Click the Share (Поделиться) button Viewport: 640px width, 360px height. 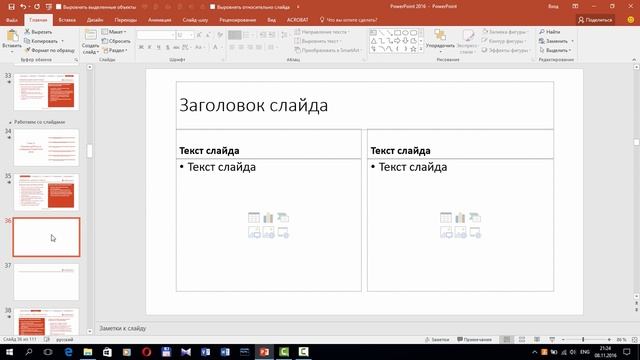click(595, 20)
